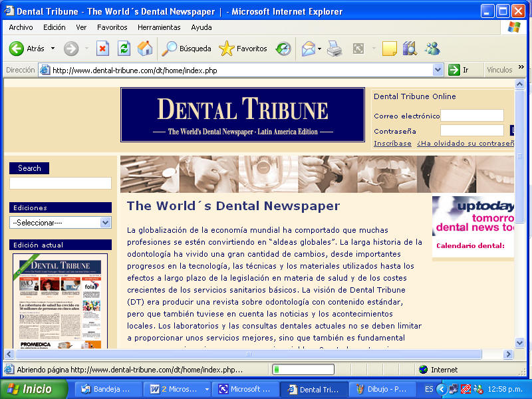532x399 pixels.
Task: Click the page icon in address bar
Action: (x=45, y=70)
